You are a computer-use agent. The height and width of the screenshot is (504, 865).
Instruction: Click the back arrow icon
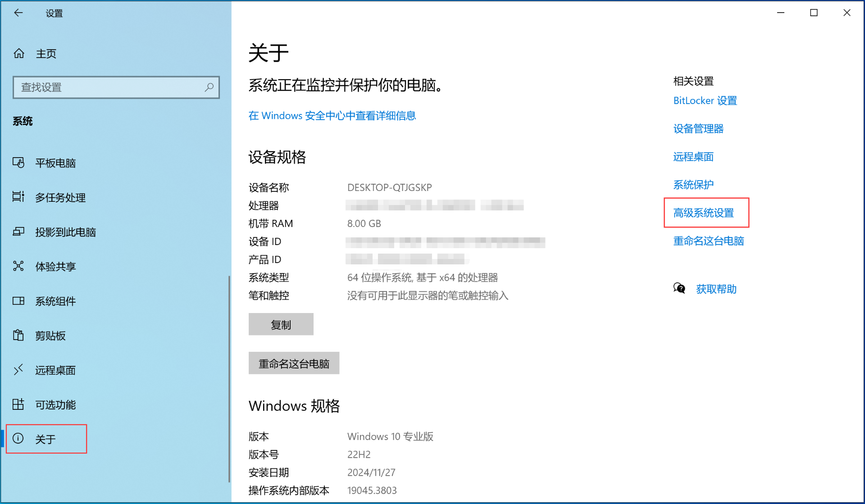18,13
